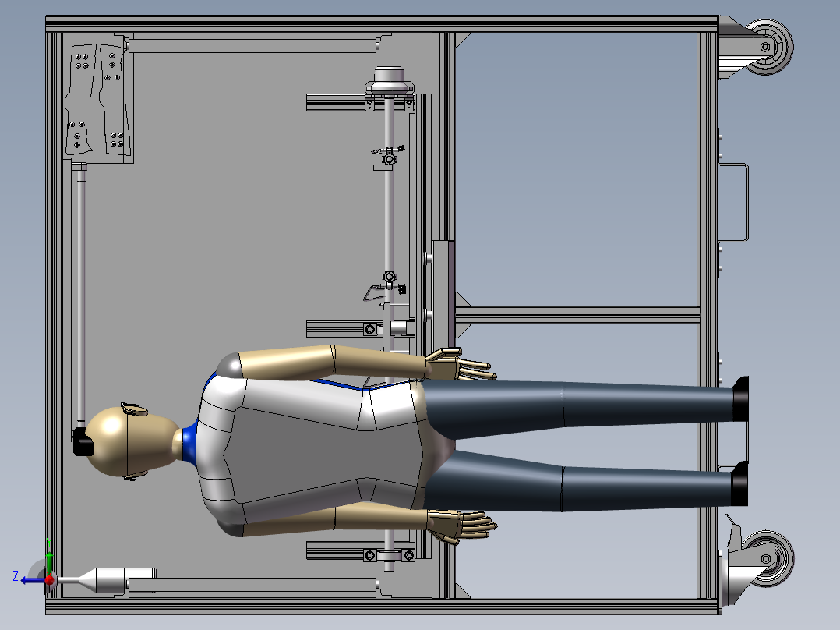Image resolution: width=840 pixels, height=630 pixels.
Task: Select the motor housing atop the center shaft
Action: click(390, 81)
